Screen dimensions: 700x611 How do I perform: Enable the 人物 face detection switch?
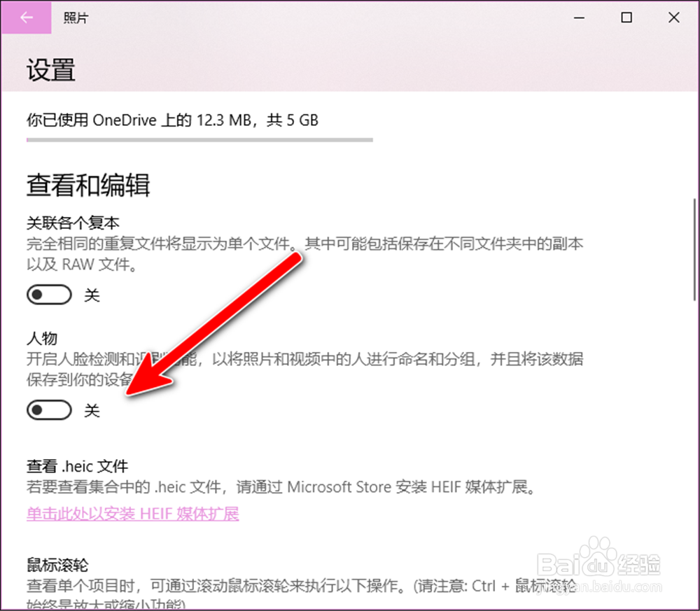49,410
